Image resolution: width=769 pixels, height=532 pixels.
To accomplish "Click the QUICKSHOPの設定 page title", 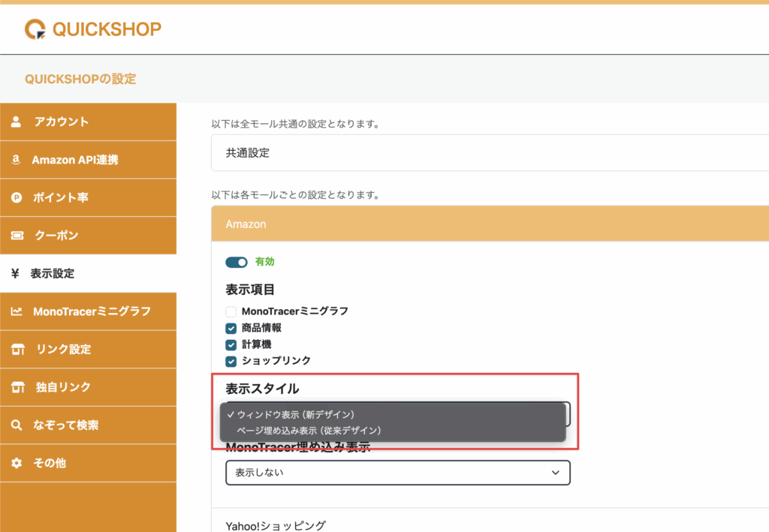I will pos(80,79).
